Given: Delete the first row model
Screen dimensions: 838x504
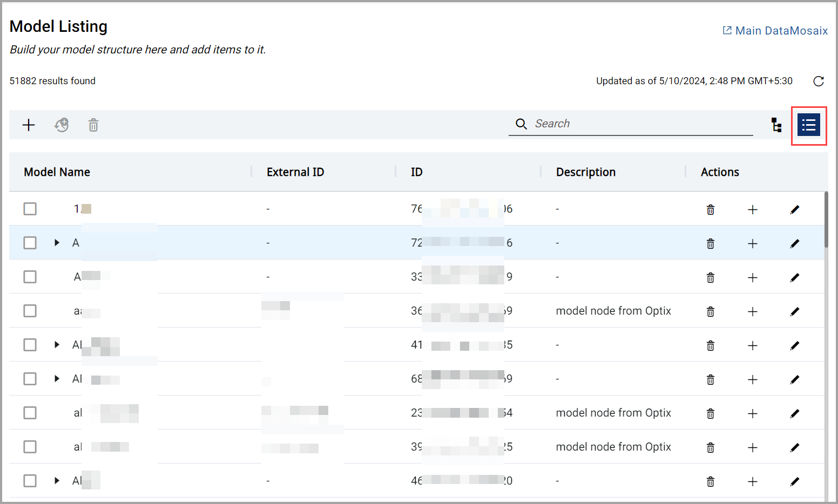Looking at the screenshot, I should click(x=711, y=209).
